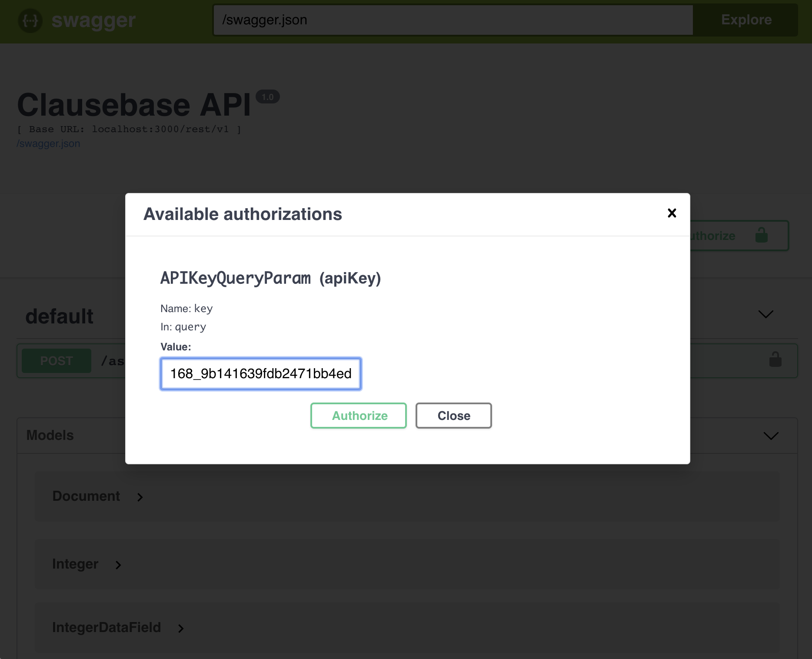Click the /swagger.json URL input in the top bar
This screenshot has height=659, width=812.
[x=453, y=20]
